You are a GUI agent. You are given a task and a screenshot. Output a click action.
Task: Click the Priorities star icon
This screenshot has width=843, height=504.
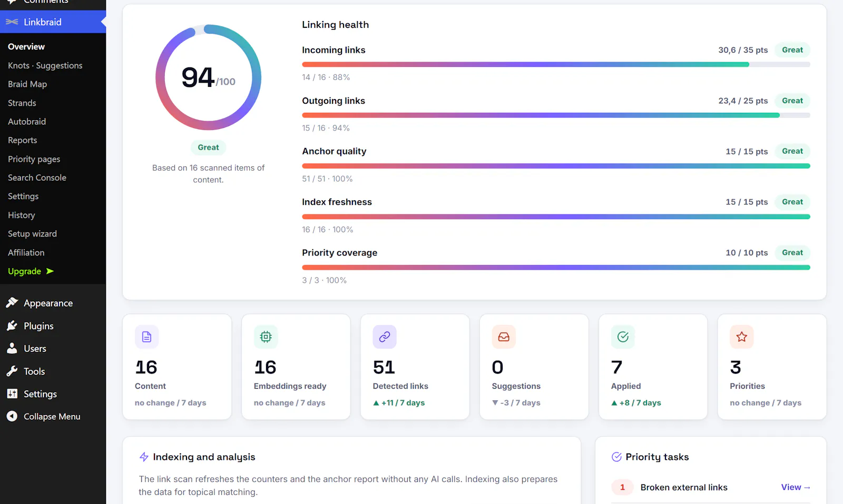click(742, 337)
